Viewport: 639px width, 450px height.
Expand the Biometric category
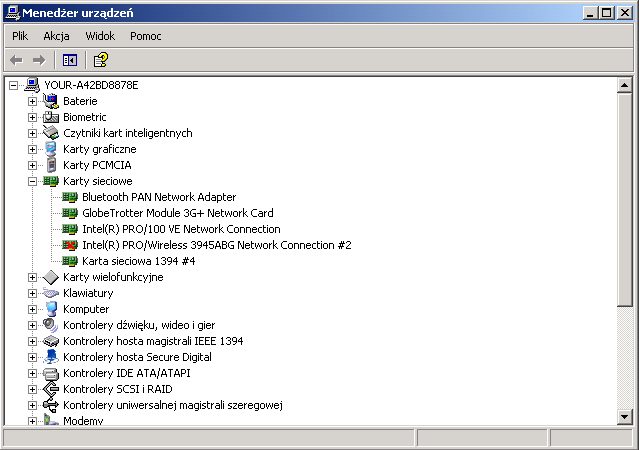coord(32,117)
